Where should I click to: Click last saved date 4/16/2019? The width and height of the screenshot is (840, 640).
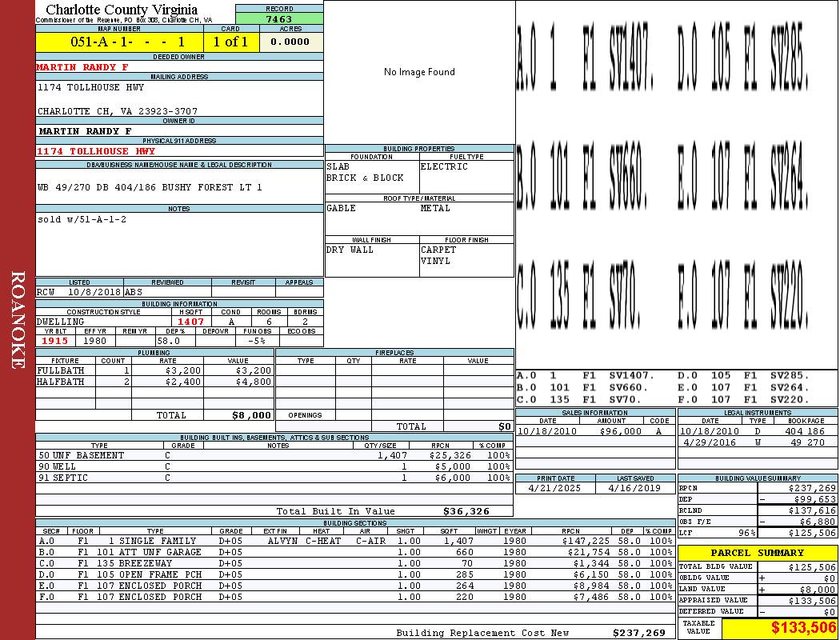[x=634, y=488]
